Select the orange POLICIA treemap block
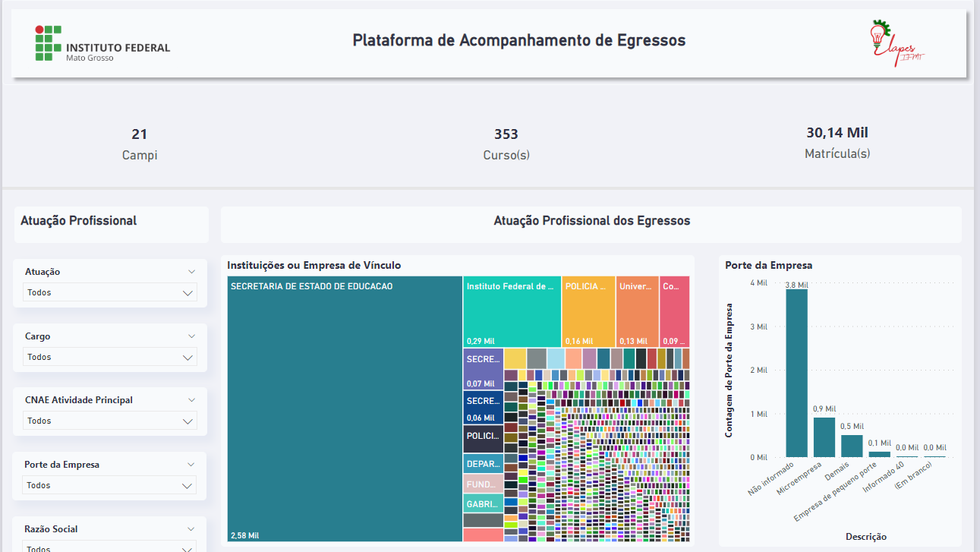The image size is (980, 552). (588, 311)
